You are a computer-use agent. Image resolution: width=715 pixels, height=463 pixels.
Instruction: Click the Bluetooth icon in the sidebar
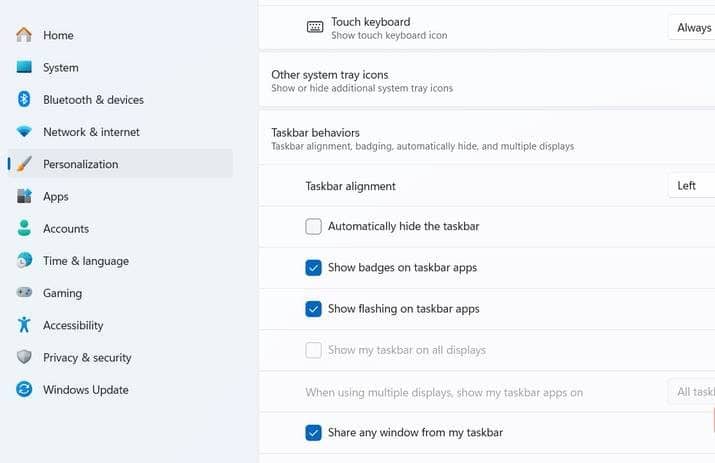click(x=24, y=99)
